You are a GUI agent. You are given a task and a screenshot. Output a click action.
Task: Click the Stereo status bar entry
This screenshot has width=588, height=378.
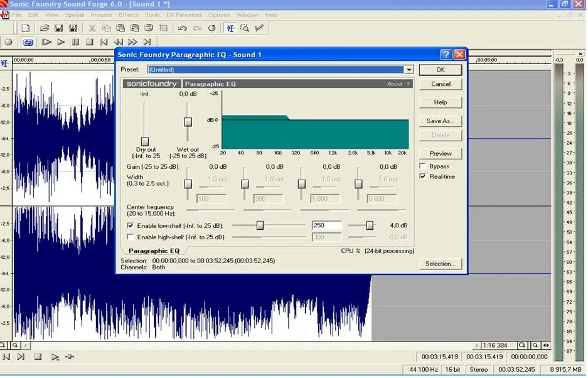tap(479, 370)
